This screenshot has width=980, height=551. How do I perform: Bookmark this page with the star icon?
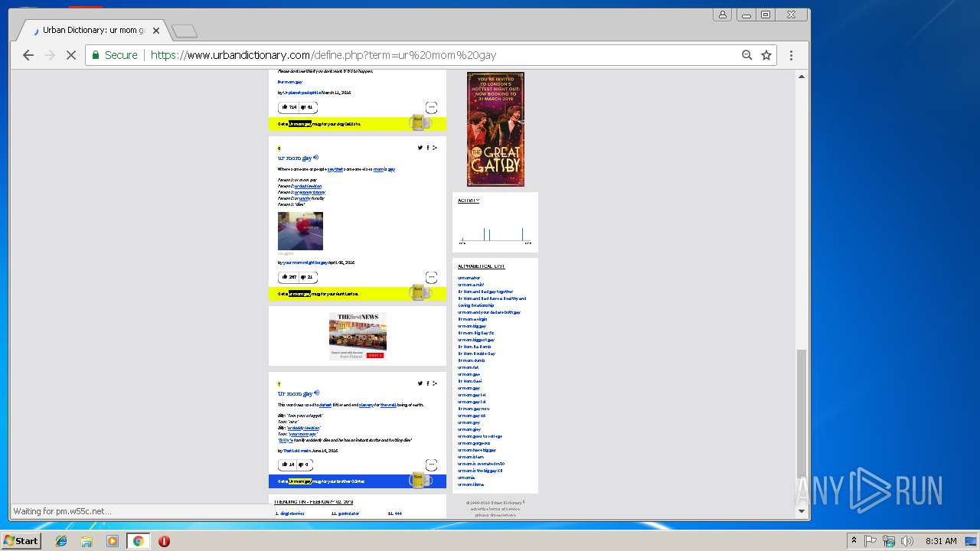[x=766, y=55]
